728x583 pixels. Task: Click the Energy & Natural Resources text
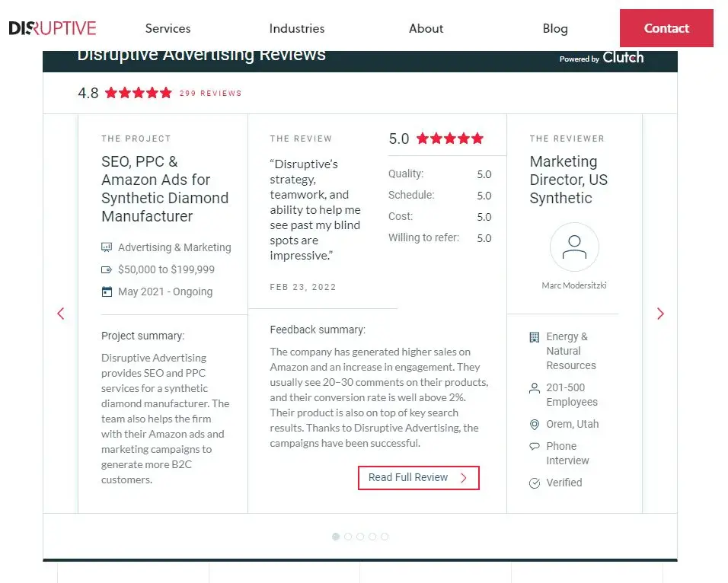tap(571, 351)
